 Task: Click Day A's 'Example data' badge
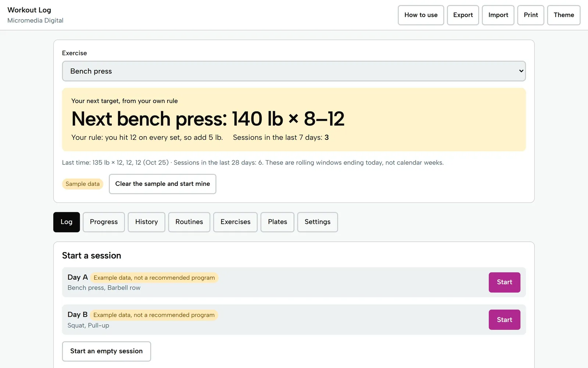pos(154,277)
